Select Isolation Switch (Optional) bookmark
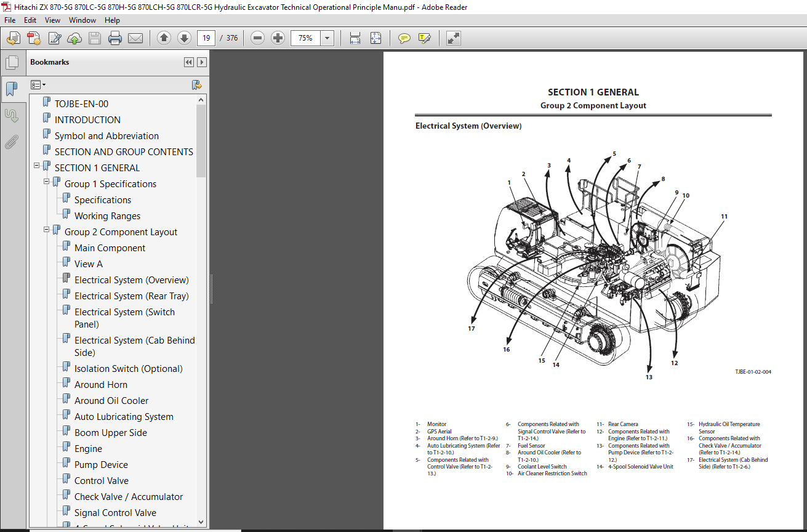 [128, 369]
